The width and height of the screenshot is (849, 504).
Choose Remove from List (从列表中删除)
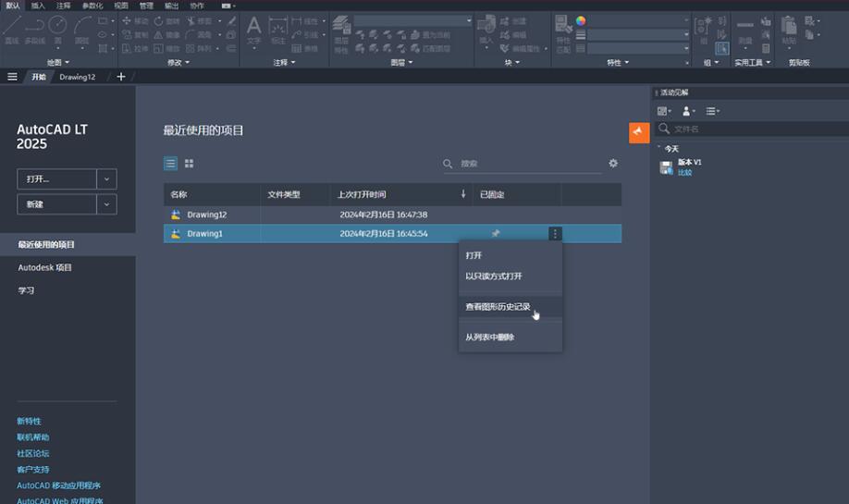coord(511,337)
